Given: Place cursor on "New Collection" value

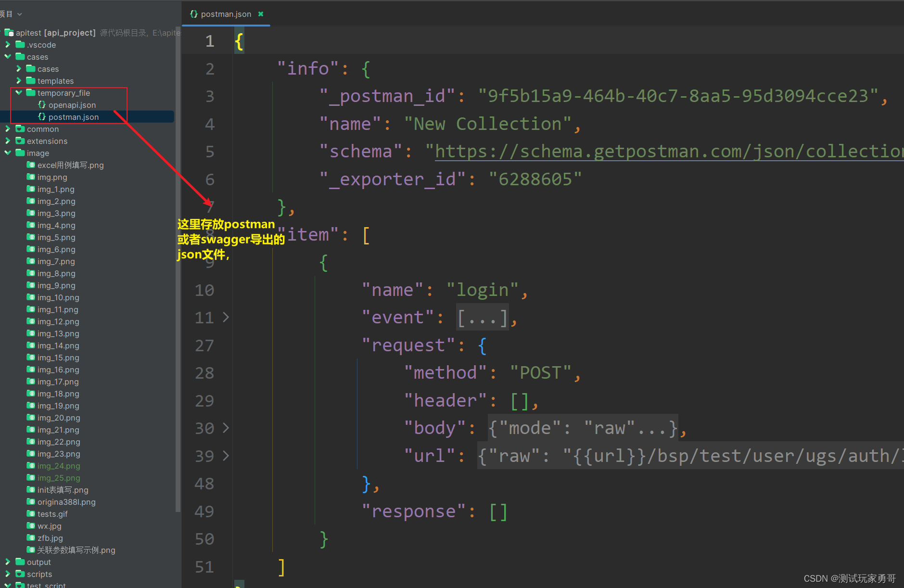Looking at the screenshot, I should [488, 124].
